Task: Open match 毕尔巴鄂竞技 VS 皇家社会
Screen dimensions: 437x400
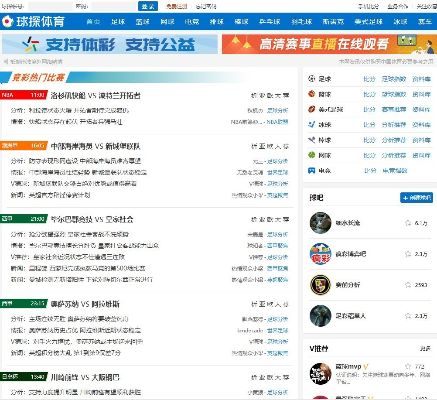Action: (92, 219)
